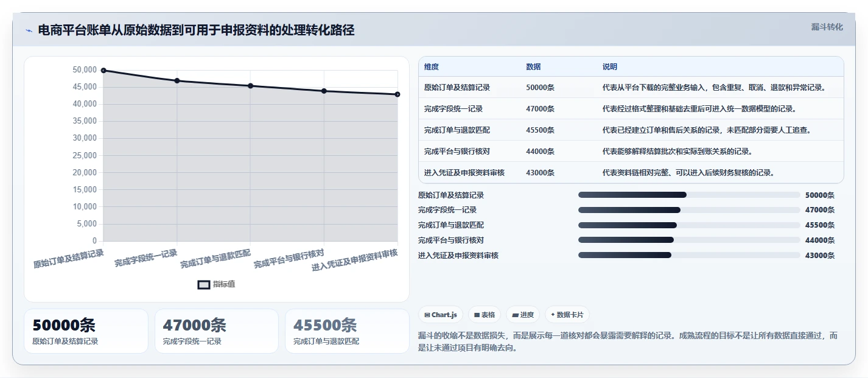The width and height of the screenshot is (868, 378).
Task: Click the 进度 tag
Action: (523, 315)
